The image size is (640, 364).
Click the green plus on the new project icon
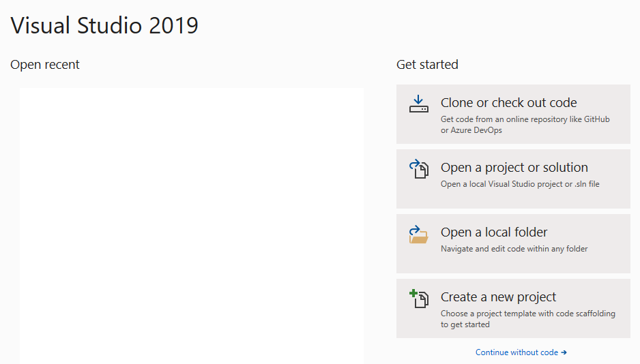pos(413,294)
